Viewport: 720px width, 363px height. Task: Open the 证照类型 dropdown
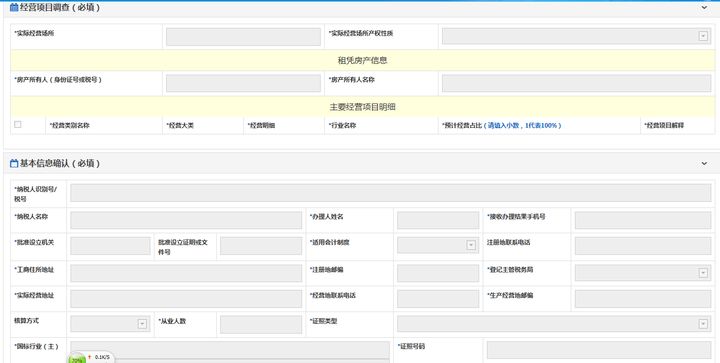[554, 324]
